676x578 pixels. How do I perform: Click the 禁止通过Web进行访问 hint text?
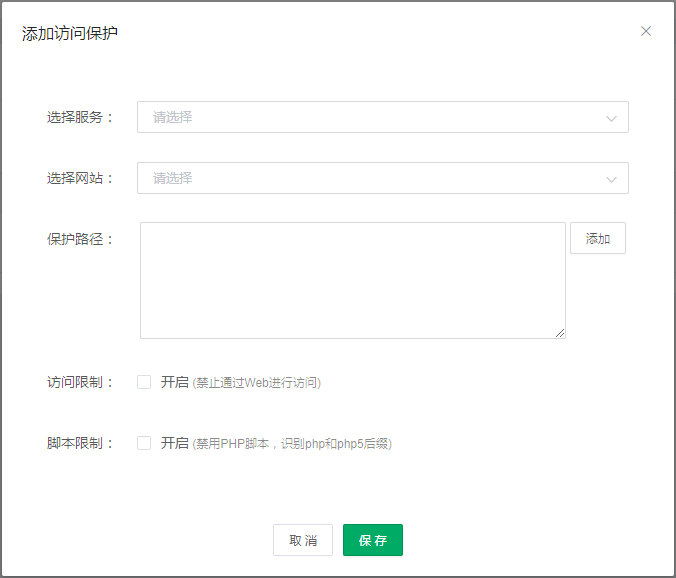pyautogui.click(x=257, y=383)
